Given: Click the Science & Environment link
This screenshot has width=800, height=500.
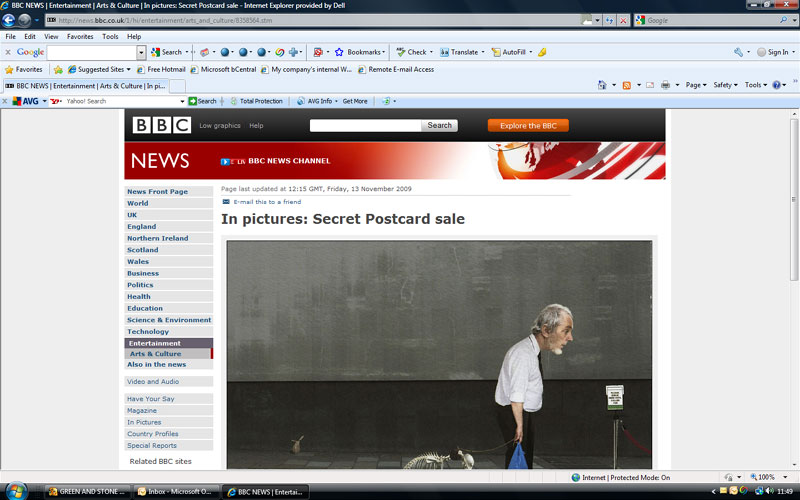Looking at the screenshot, I should (x=169, y=320).
